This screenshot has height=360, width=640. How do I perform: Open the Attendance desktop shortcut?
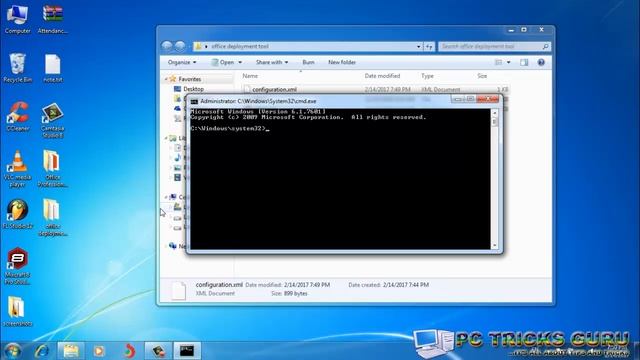click(53, 19)
